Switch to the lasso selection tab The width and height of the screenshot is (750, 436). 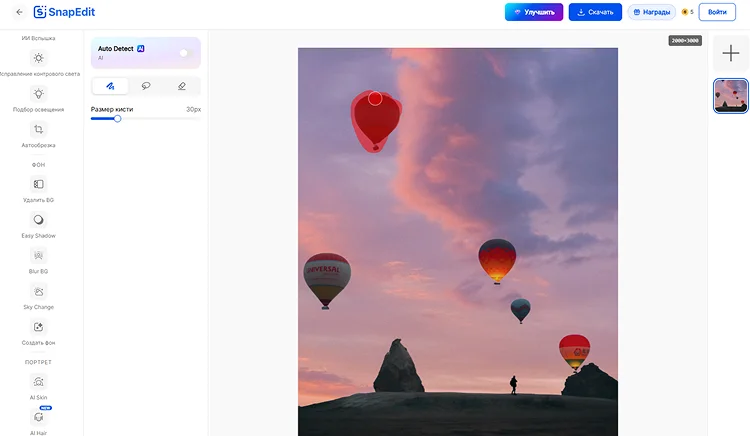[x=146, y=86]
